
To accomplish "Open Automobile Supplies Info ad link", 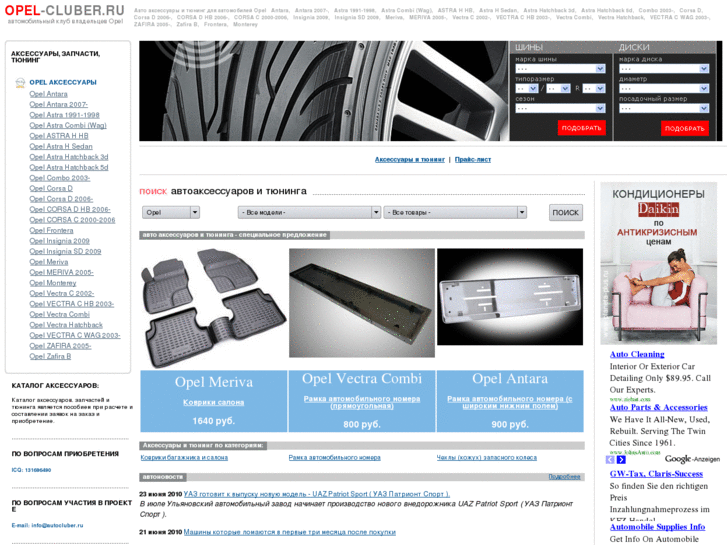I will (657, 527).
